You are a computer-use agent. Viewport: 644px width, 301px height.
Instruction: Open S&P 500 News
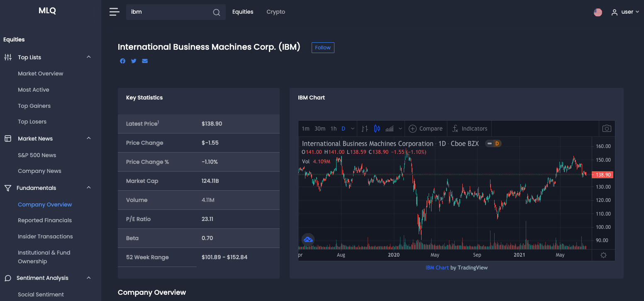(x=37, y=155)
